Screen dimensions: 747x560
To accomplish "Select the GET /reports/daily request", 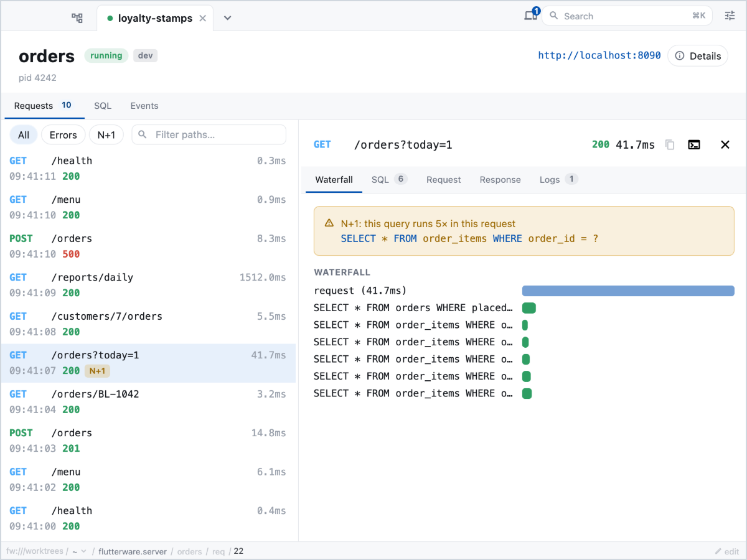I will pos(148,285).
